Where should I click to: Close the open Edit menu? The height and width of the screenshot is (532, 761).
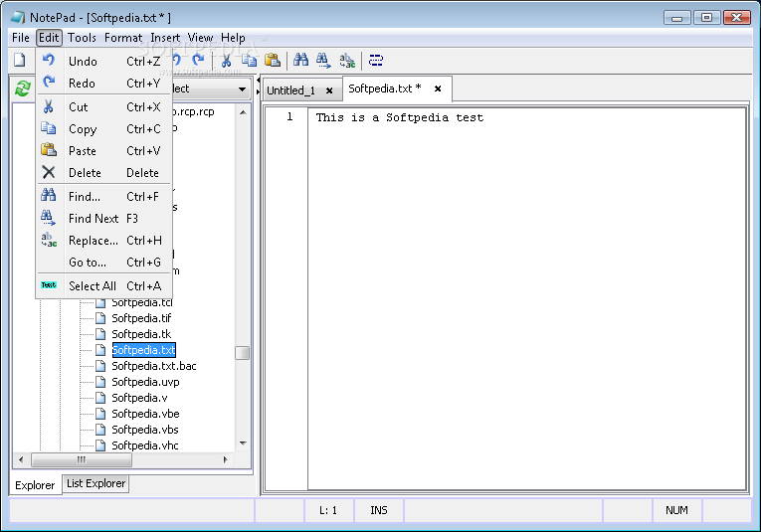click(x=49, y=38)
